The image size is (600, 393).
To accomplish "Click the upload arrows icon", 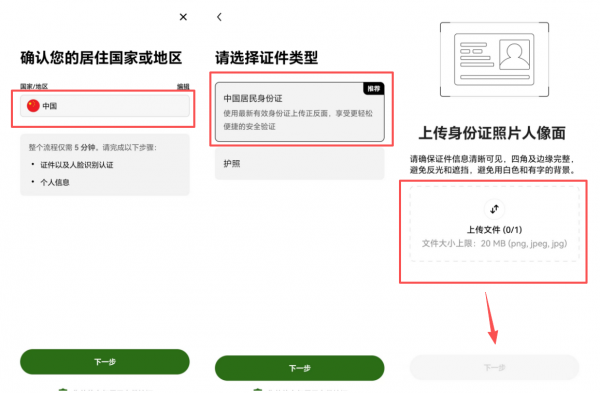I will 494,209.
